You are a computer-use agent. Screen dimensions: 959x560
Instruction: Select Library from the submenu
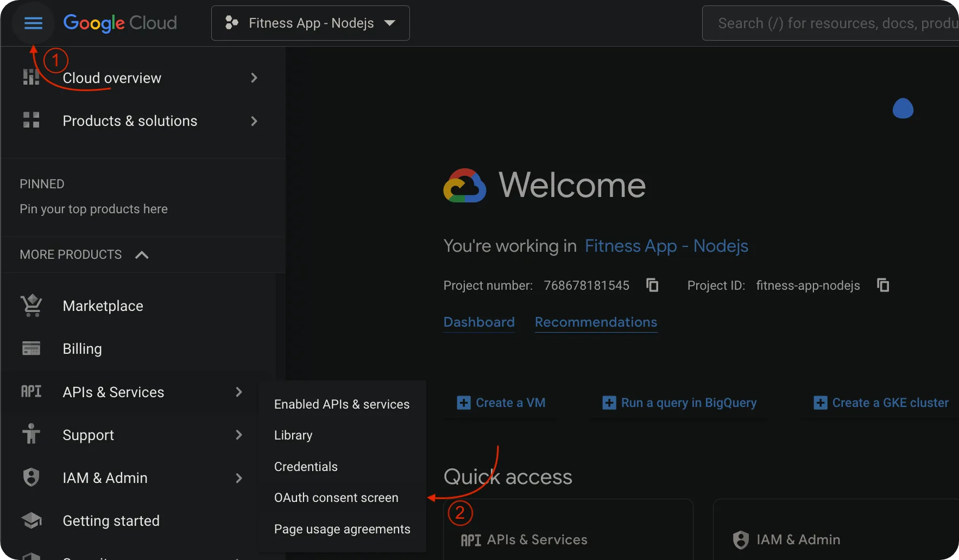point(293,435)
